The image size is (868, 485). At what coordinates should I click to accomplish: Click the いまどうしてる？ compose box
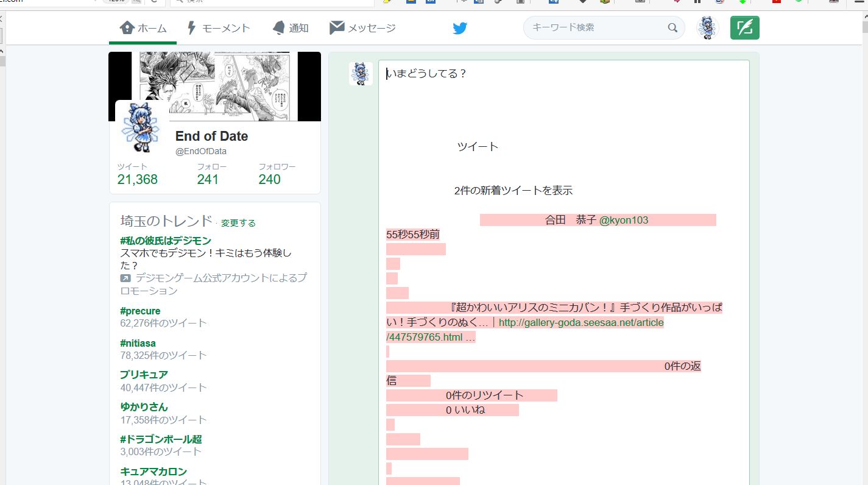coord(563,272)
